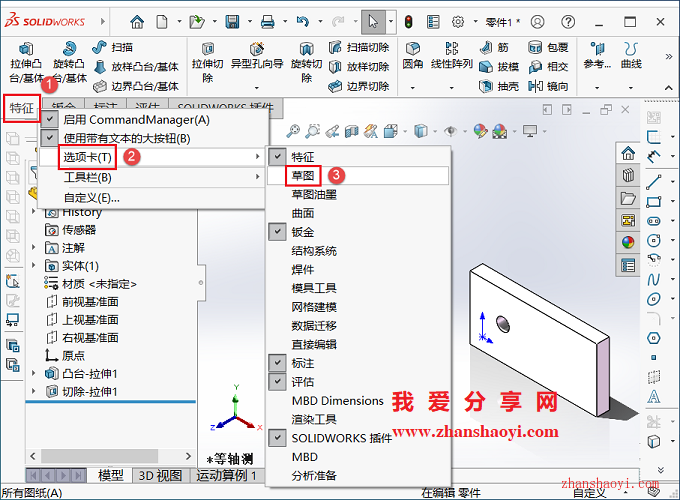Open the dropdown under 圆角
The image size is (680, 500).
pyautogui.click(x=412, y=88)
